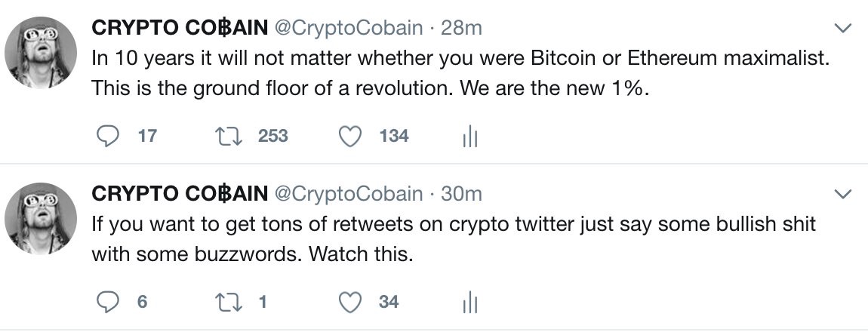Open the profile picture on the first tweet
Screen dimensions: 868x332
[41, 52]
